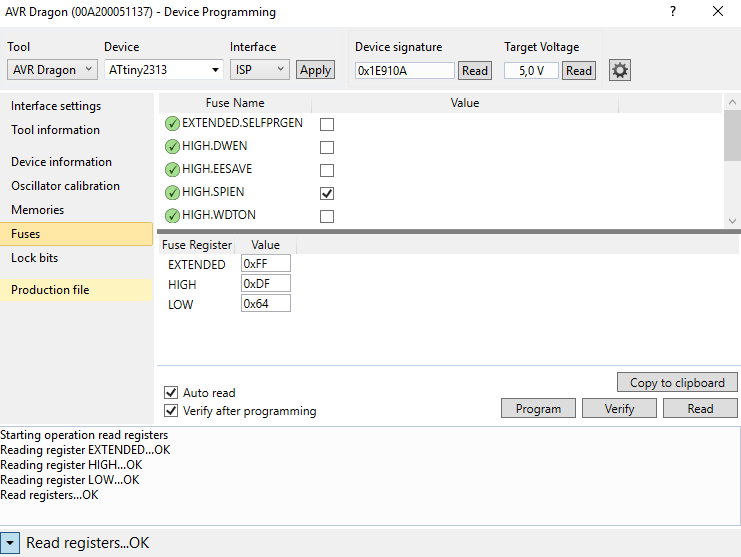The image size is (741, 557).
Task: Click the EXTENDED register value 0xFF
Action: click(266, 264)
